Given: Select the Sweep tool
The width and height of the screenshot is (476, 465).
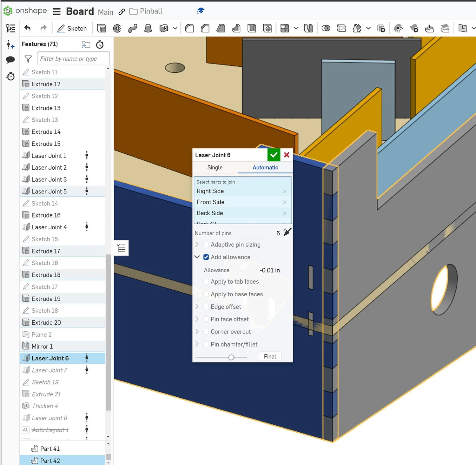Looking at the screenshot, I should 132,28.
